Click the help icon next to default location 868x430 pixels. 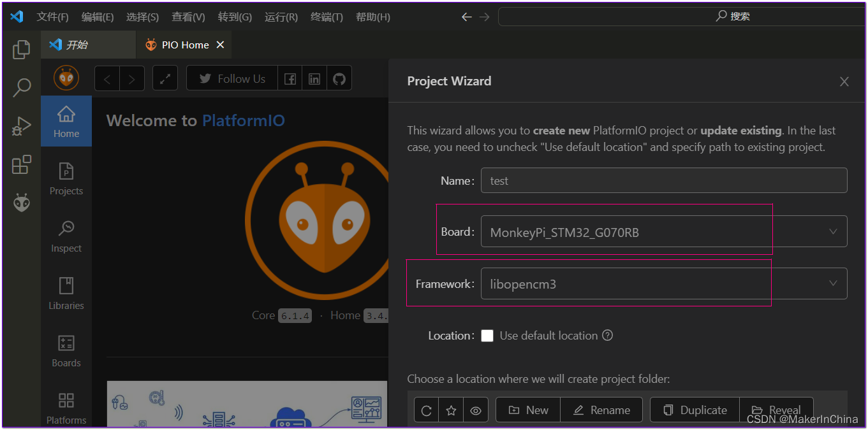pyautogui.click(x=608, y=335)
